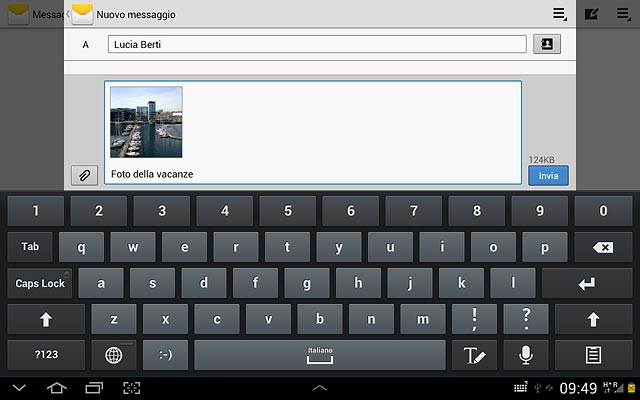Viewport: 640px width, 400px height.
Task: Switch to ?123 symbols keyboard
Action: (46, 355)
